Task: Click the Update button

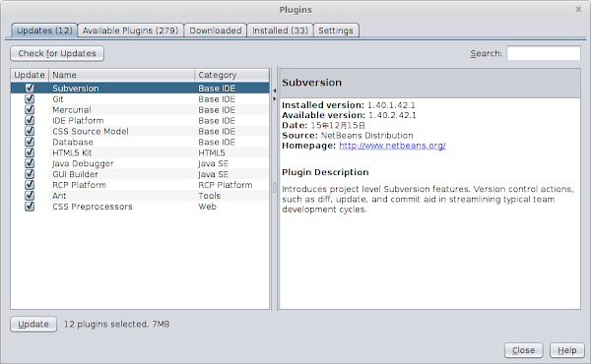Action: click(33, 324)
